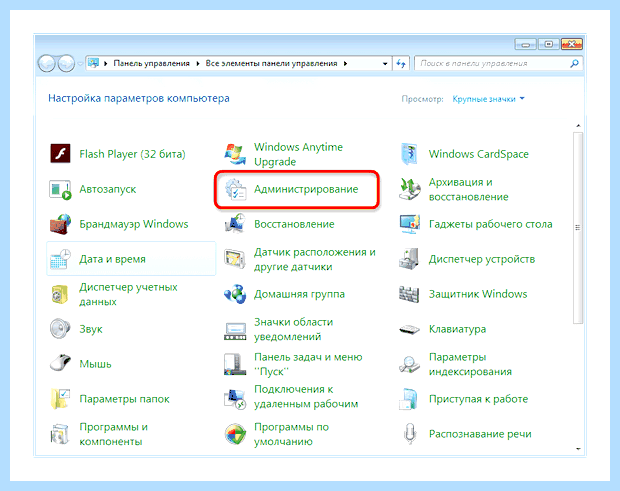Click the Защитник Windows wall icon
The height and width of the screenshot is (491, 620).
[x=409, y=294]
